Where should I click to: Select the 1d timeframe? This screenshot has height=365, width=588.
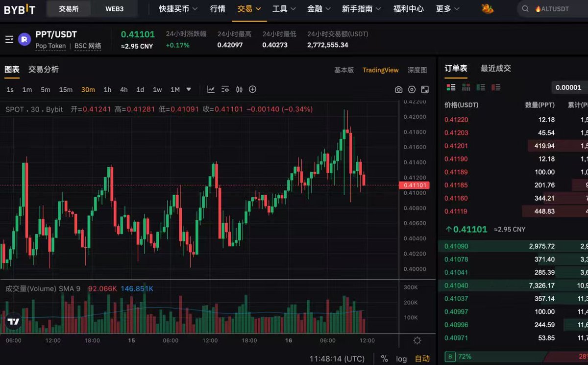[x=140, y=89]
